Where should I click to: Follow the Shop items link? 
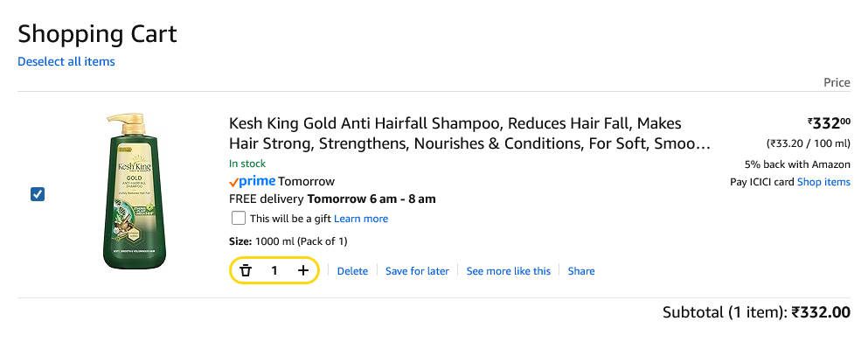coord(823,182)
